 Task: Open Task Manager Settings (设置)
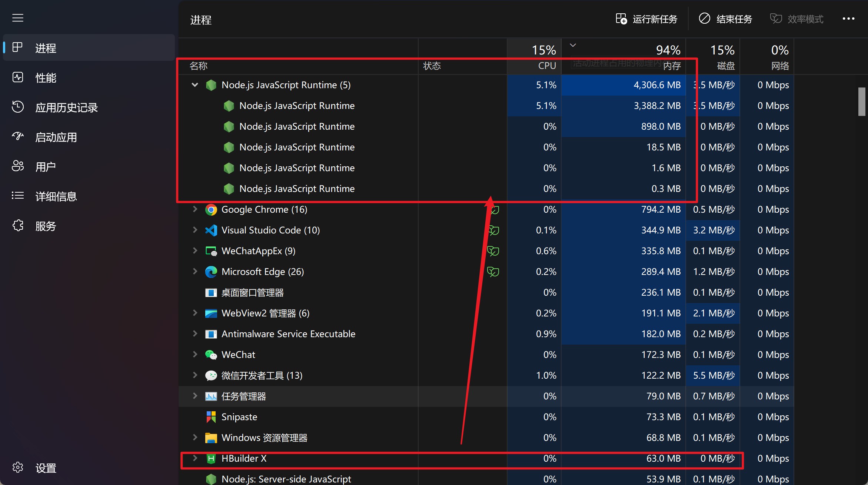pyautogui.click(x=46, y=468)
